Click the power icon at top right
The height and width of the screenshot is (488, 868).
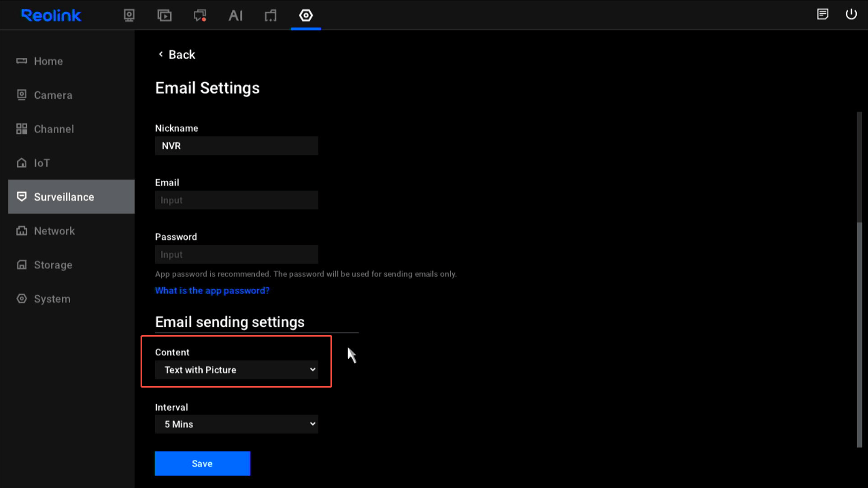click(x=851, y=14)
